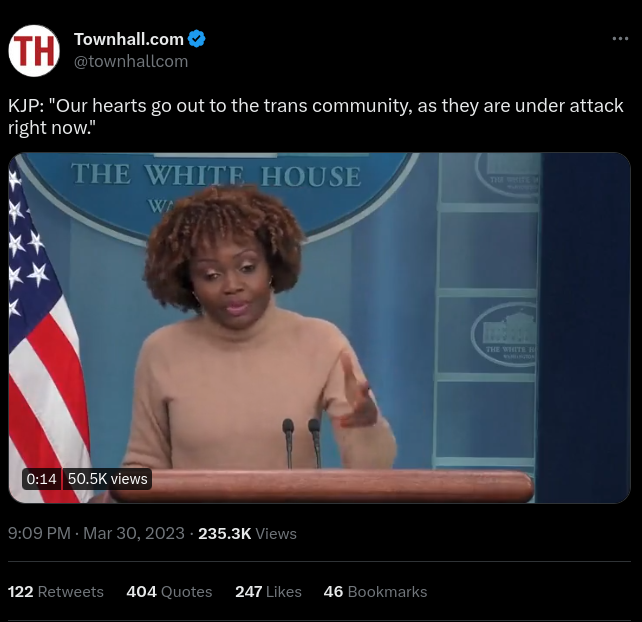Open the Townhall.com TH profile avatar
The image size is (642, 622).
[34, 51]
